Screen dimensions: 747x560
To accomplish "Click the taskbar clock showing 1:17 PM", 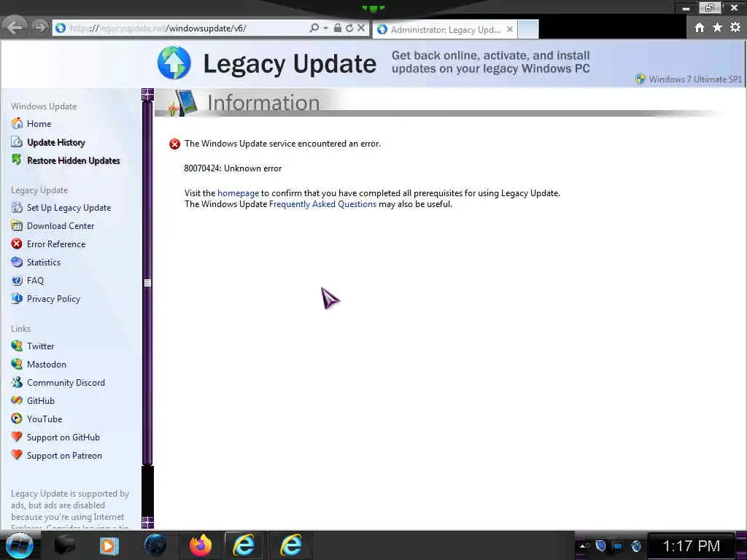I will pos(692,546).
